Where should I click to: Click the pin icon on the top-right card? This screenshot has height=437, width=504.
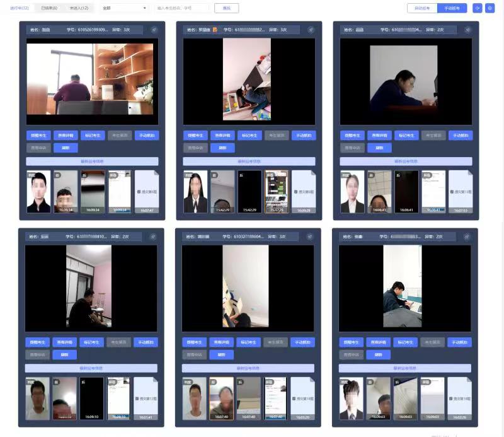pyautogui.click(x=468, y=30)
